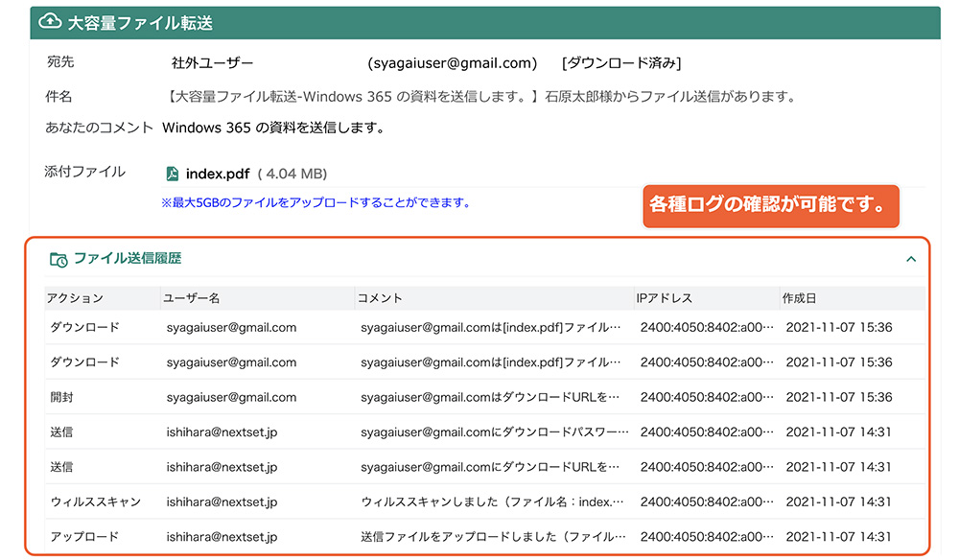Collapse the ファイル送信履歴 section chevron

pos(911,259)
